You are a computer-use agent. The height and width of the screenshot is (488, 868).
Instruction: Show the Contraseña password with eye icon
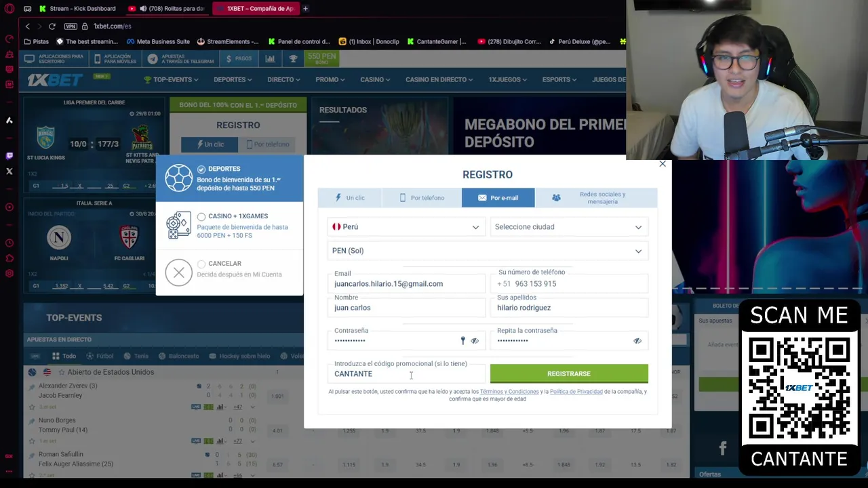pyautogui.click(x=475, y=341)
